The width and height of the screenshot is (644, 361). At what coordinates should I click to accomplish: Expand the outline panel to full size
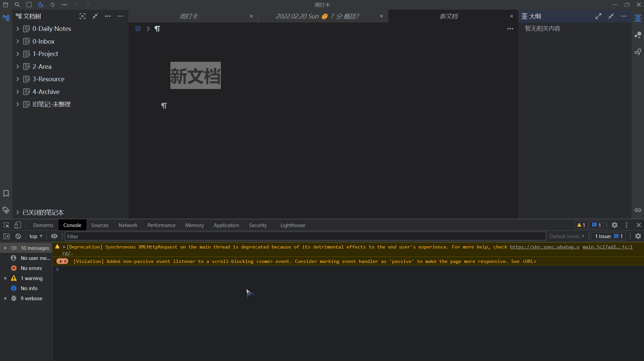598,16
